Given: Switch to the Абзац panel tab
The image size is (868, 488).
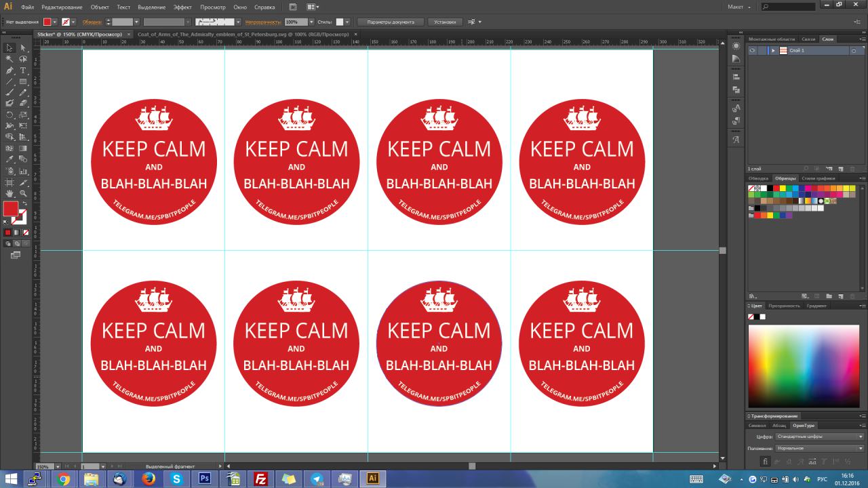Looking at the screenshot, I should tap(779, 426).
